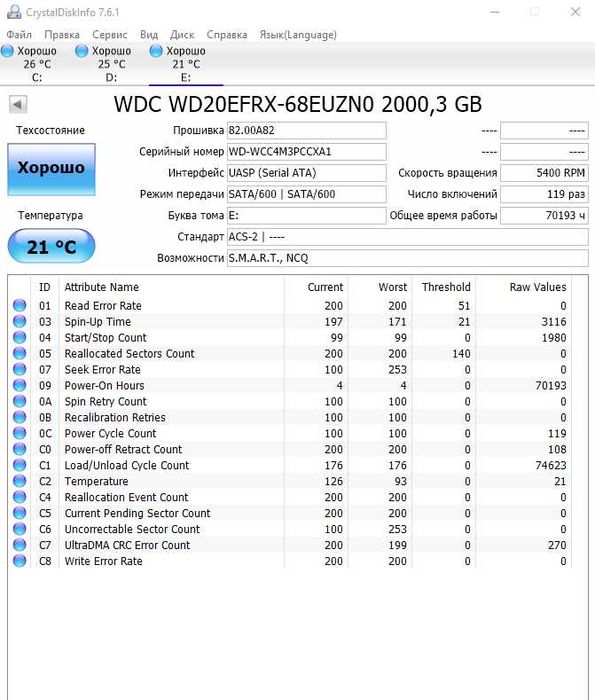Click the status icon of Seek Error Rate
This screenshot has height=700, width=595.
coord(20,369)
